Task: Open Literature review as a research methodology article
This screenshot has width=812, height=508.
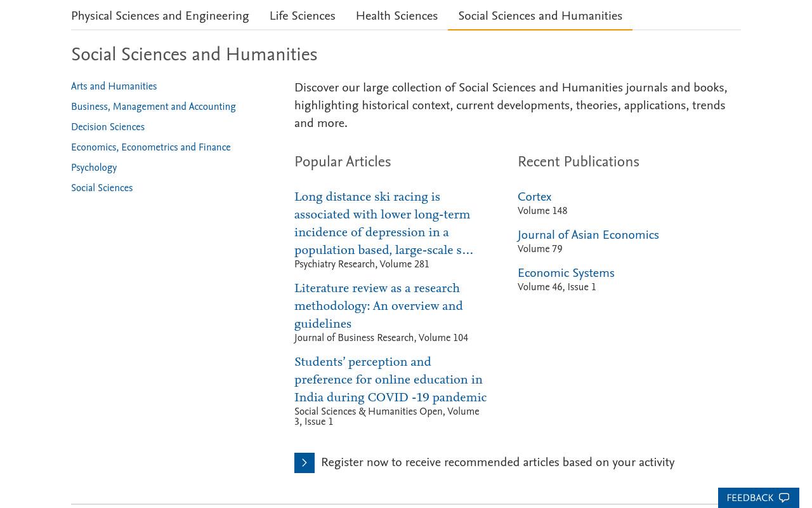Action: (x=379, y=306)
